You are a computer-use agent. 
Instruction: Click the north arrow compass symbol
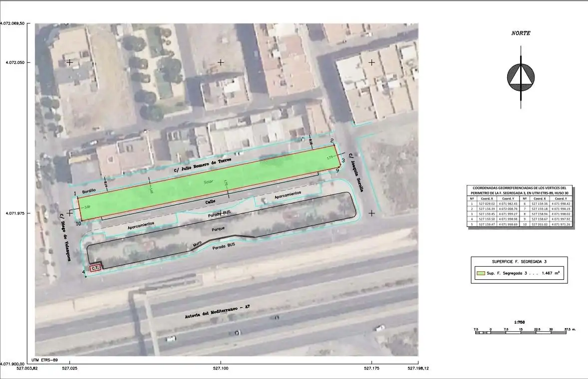point(521,77)
